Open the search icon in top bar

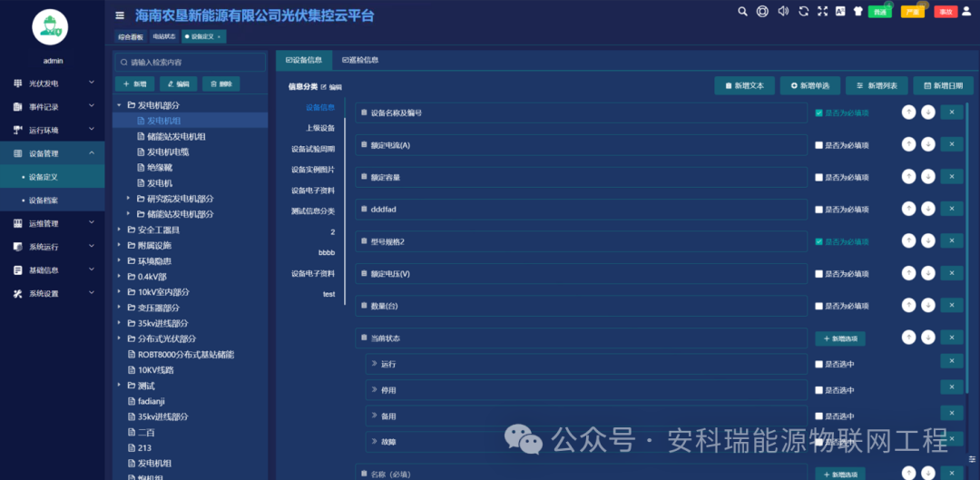pyautogui.click(x=742, y=11)
